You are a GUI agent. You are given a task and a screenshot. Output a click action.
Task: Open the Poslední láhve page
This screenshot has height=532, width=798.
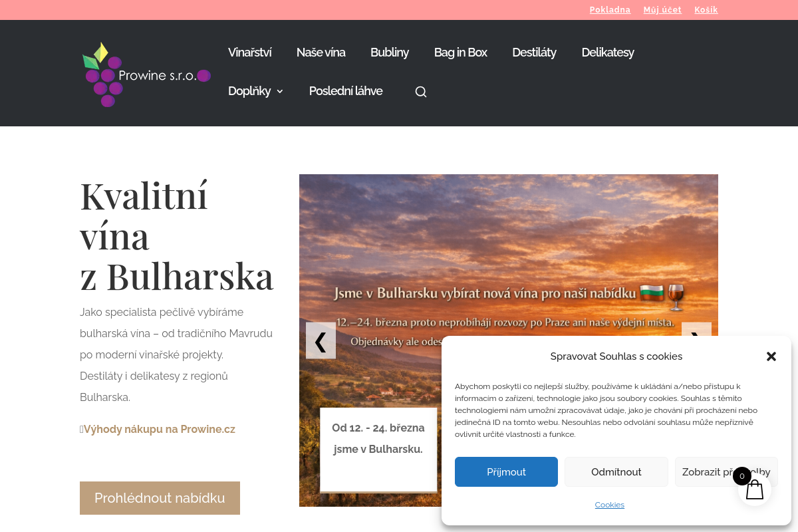[x=346, y=91]
